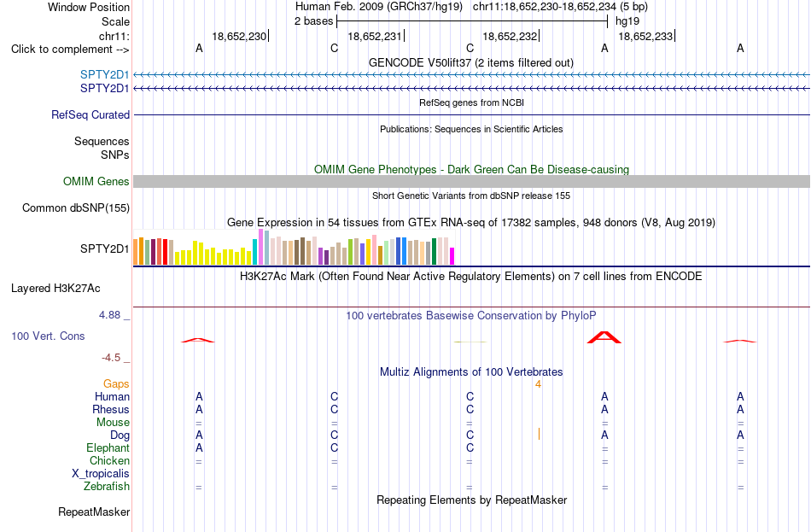Select the Rhesus alignment row label
The image size is (811, 532).
click(111, 409)
